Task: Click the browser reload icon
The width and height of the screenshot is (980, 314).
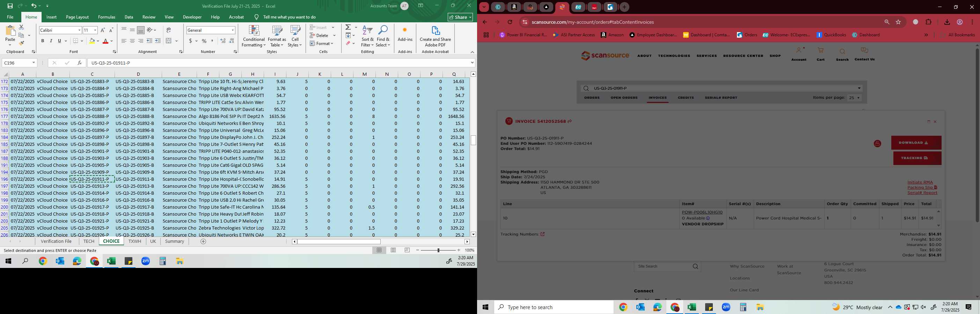Action: pyautogui.click(x=510, y=22)
